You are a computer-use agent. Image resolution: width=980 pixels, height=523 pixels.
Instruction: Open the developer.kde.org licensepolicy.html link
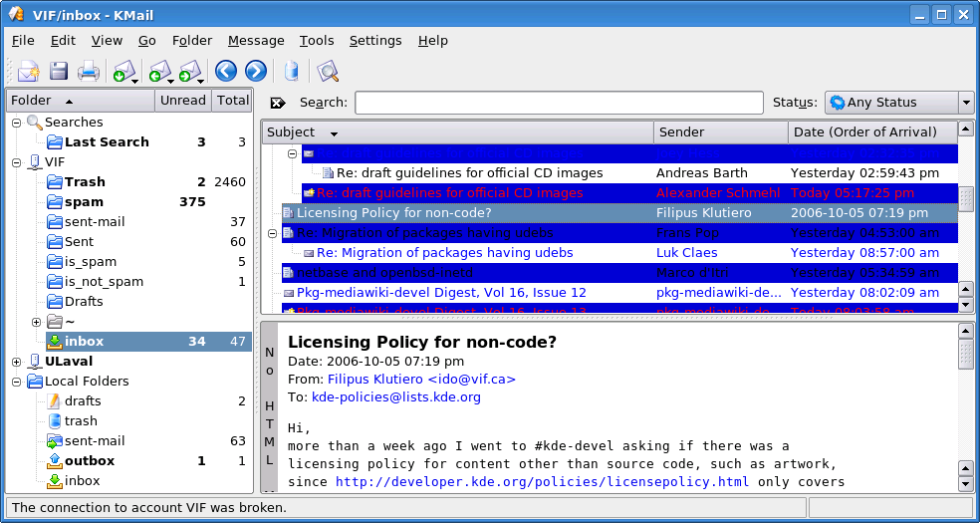coord(543,482)
